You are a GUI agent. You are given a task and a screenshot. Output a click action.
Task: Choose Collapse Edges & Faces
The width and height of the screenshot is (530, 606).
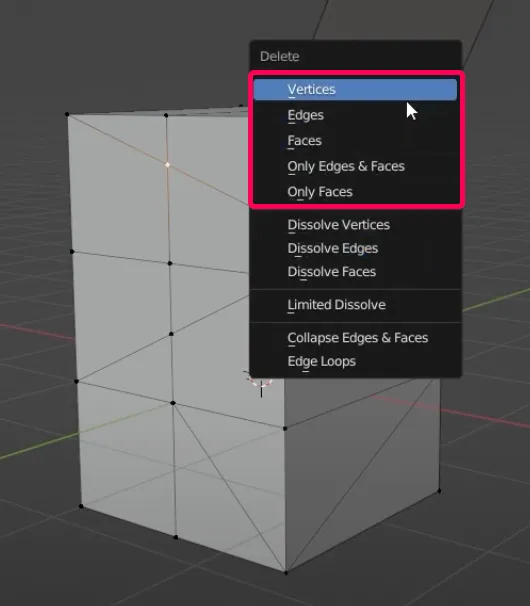click(356, 338)
